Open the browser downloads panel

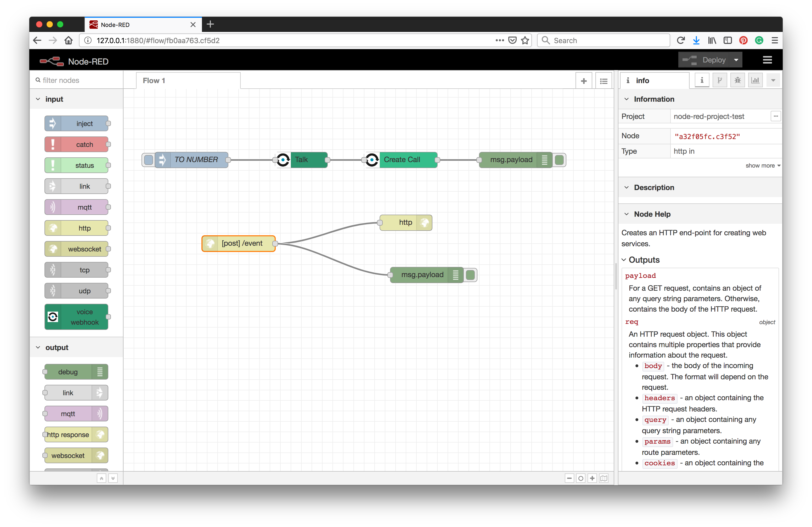coord(696,41)
